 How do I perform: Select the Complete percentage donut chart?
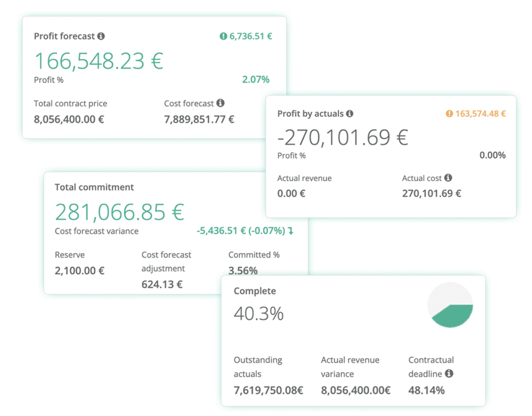coord(450,305)
